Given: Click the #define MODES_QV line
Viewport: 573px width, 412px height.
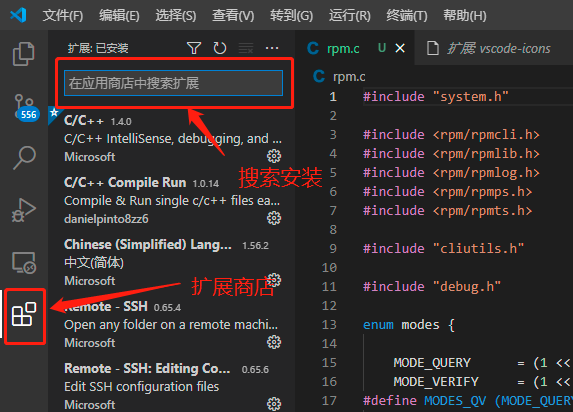Looking at the screenshot, I should click(x=468, y=401).
